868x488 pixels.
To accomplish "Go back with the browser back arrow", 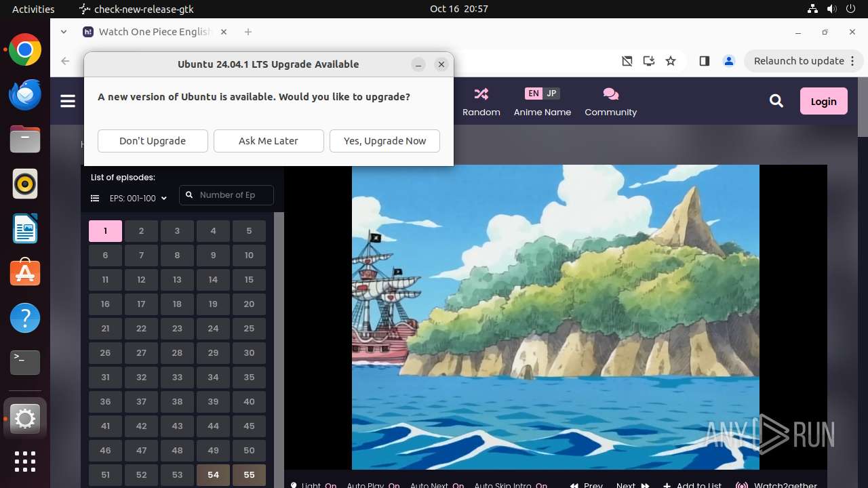I will [65, 61].
